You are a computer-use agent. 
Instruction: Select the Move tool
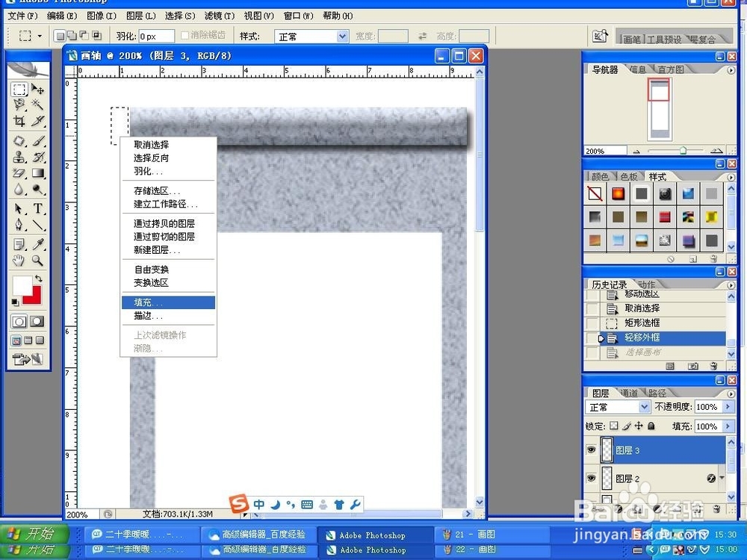[x=37, y=89]
